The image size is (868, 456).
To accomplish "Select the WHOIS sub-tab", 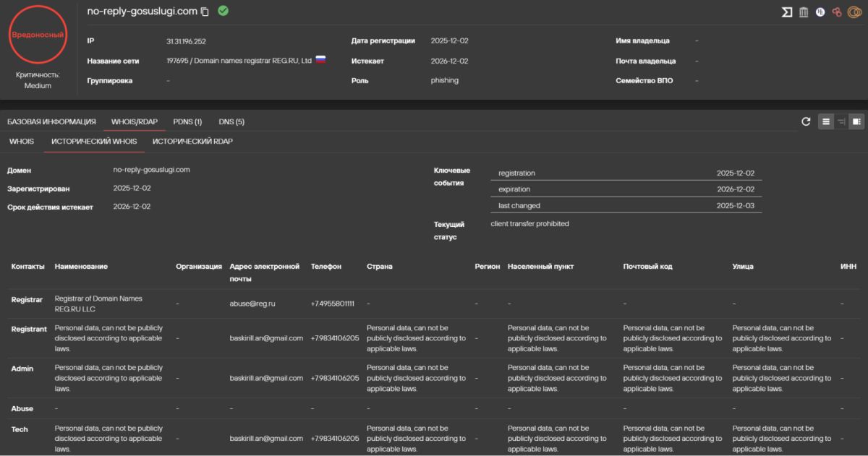I will tap(22, 141).
